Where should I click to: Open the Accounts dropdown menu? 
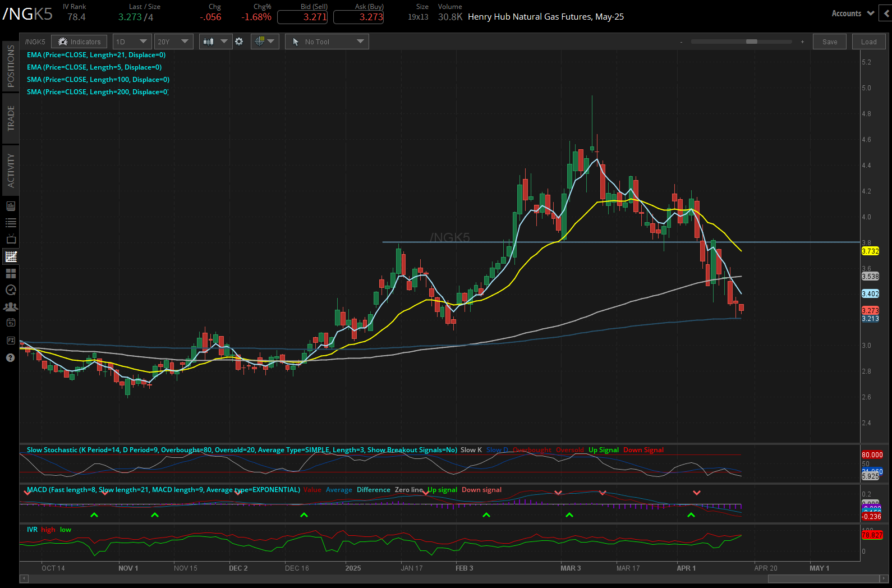pyautogui.click(x=852, y=13)
